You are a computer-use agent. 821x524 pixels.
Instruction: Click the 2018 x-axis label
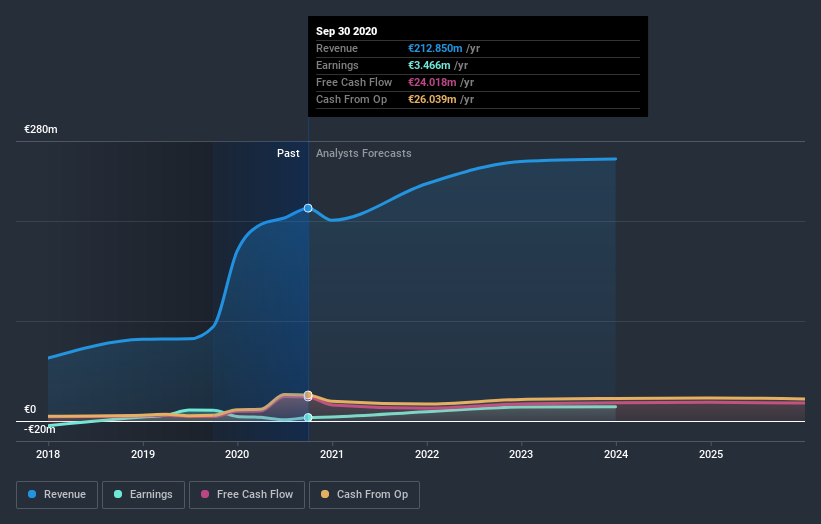tap(48, 454)
